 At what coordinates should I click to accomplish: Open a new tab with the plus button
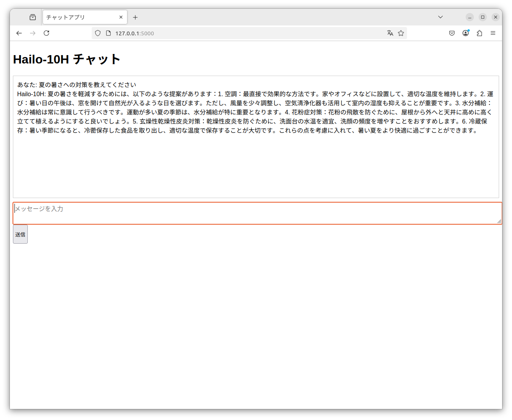[135, 17]
